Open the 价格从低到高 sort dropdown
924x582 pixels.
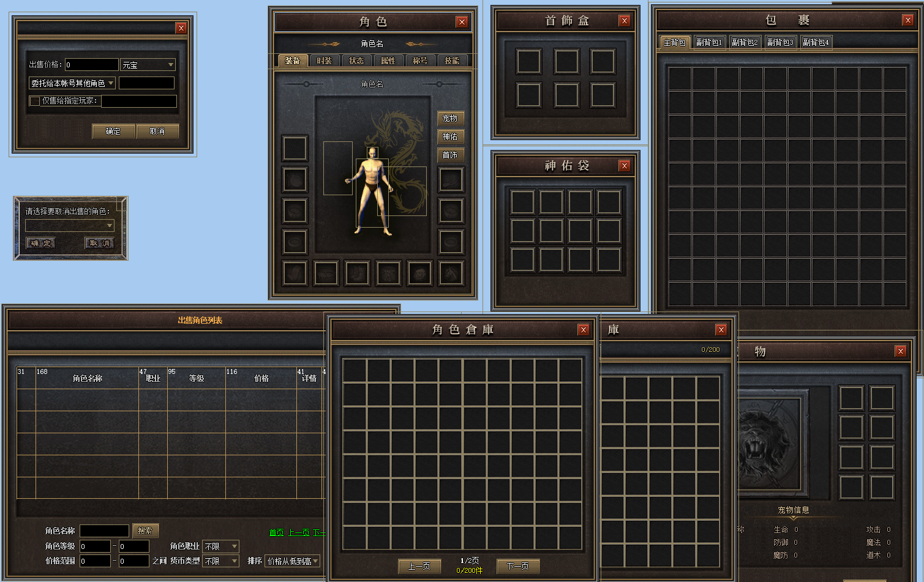(x=293, y=561)
